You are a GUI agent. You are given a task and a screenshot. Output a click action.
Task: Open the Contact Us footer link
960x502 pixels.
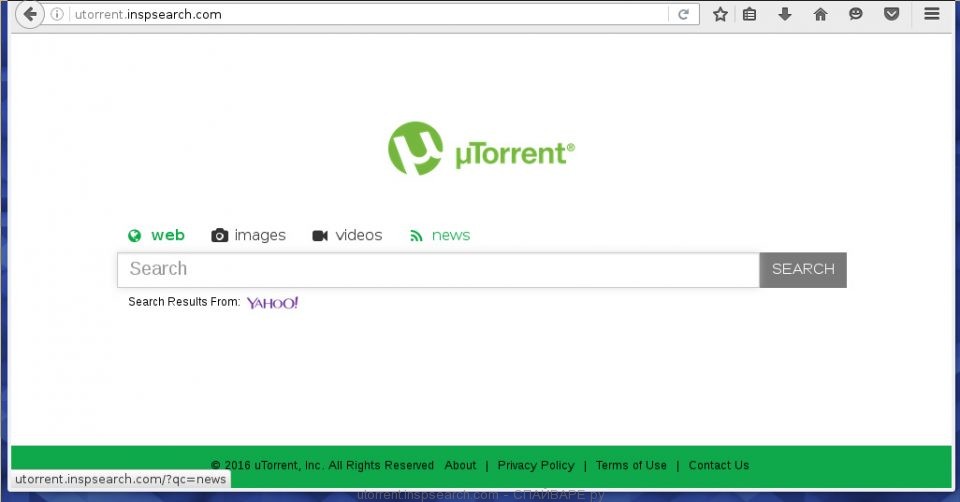point(718,465)
